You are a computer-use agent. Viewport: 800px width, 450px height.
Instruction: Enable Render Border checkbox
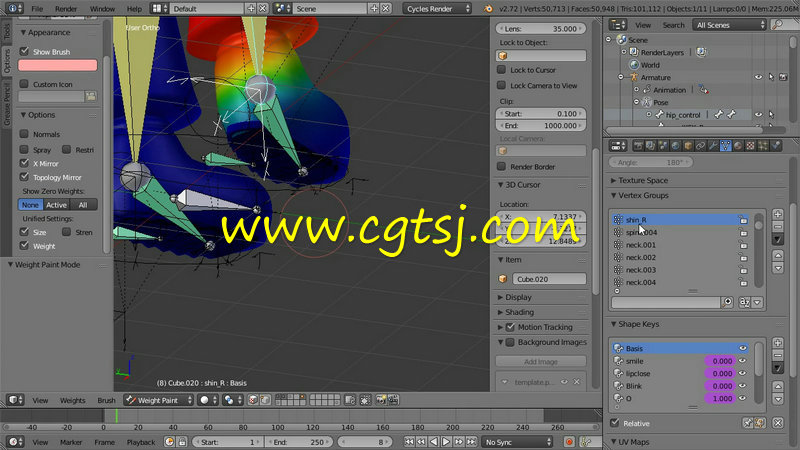(x=502, y=166)
